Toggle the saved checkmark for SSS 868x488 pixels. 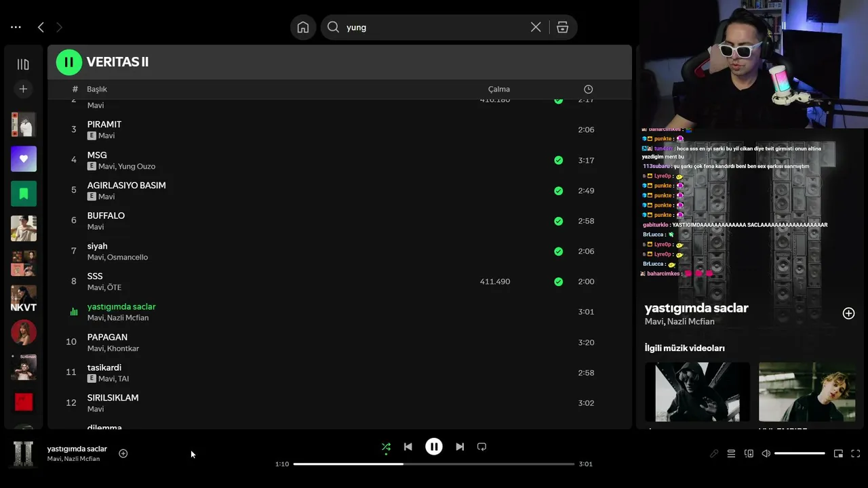558,281
